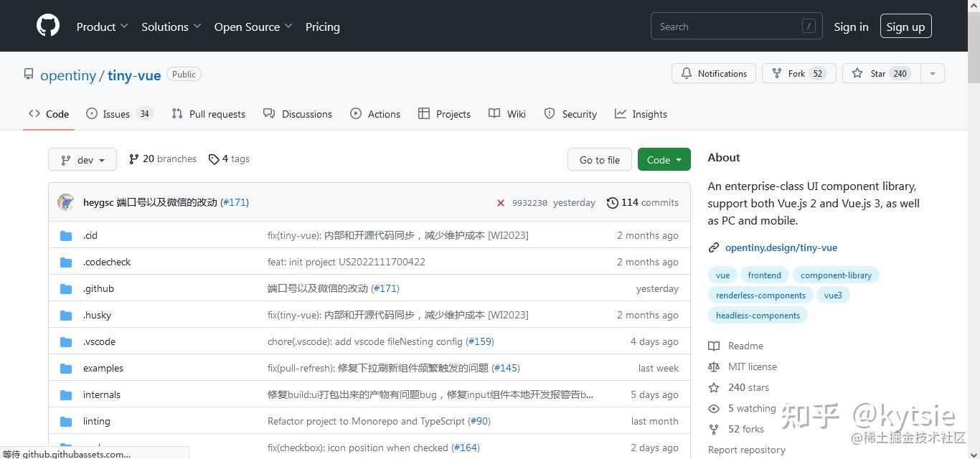Screen dimensions: 980x459
Task: Open the Notifications bell icon
Action: (x=686, y=73)
